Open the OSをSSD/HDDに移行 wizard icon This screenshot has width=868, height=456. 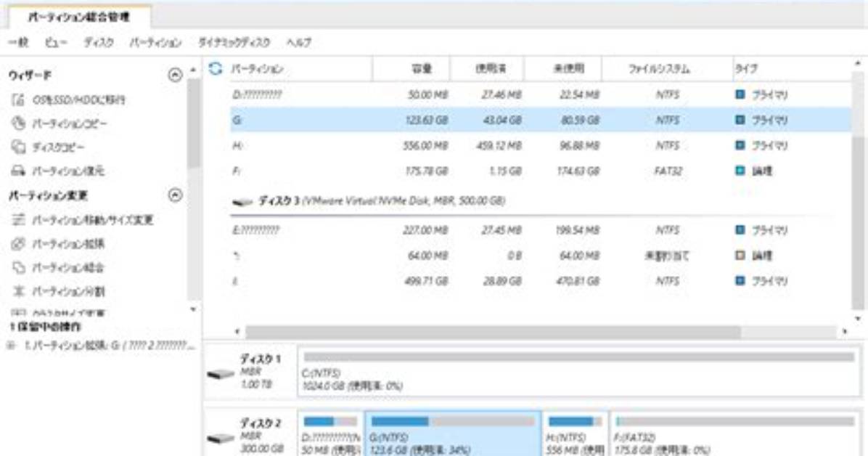coord(18,99)
